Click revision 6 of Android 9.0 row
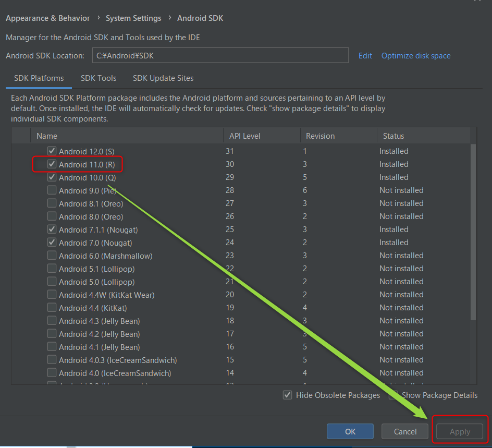The width and height of the screenshot is (492, 448). [305, 190]
